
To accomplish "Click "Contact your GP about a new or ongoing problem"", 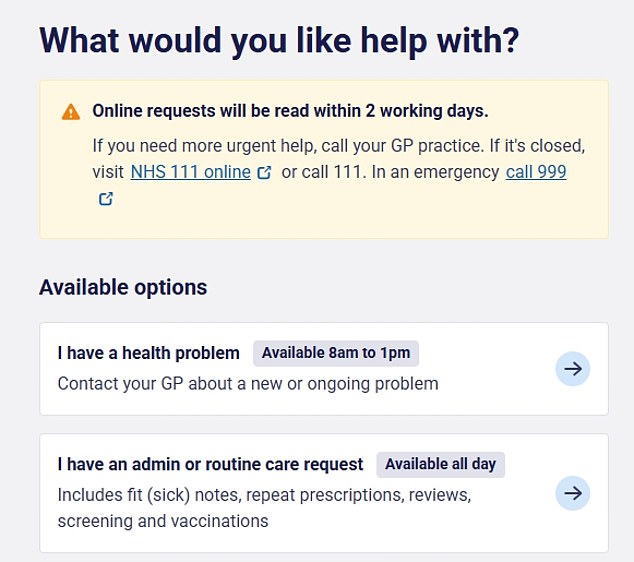I will pyautogui.click(x=248, y=383).
